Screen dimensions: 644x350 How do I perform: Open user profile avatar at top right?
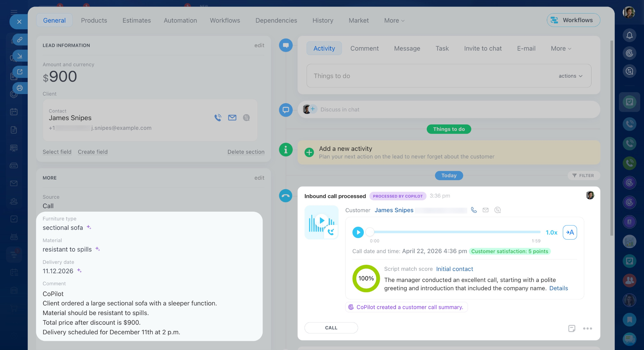(x=629, y=13)
